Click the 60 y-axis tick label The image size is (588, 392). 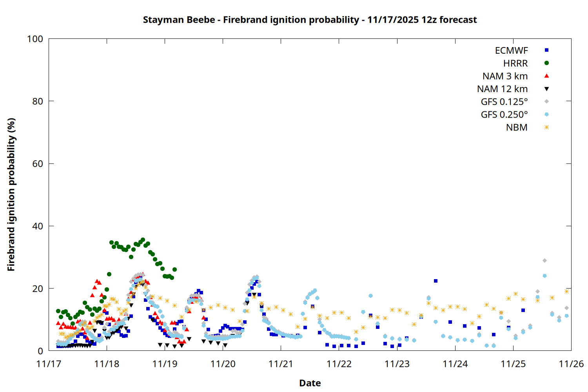(38, 163)
